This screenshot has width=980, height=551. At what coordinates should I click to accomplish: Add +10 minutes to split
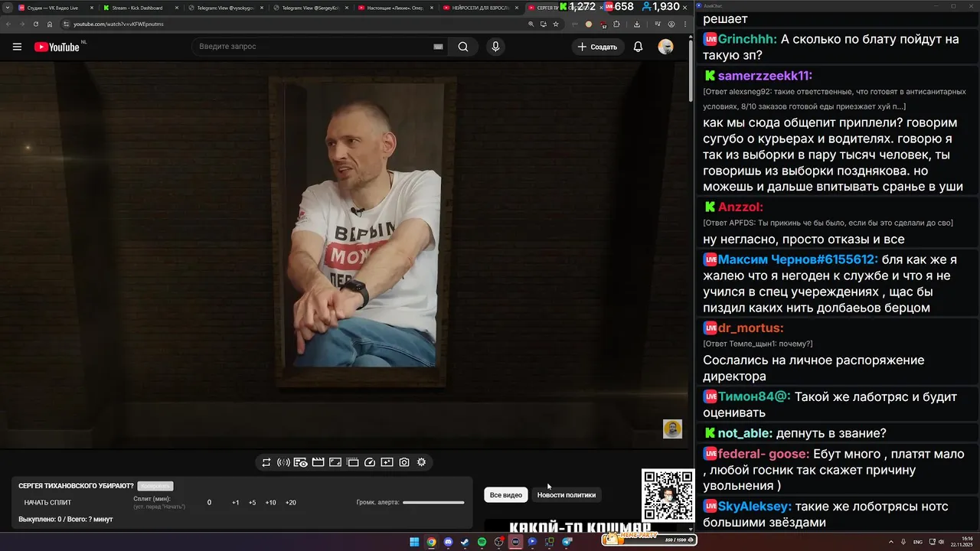(270, 503)
